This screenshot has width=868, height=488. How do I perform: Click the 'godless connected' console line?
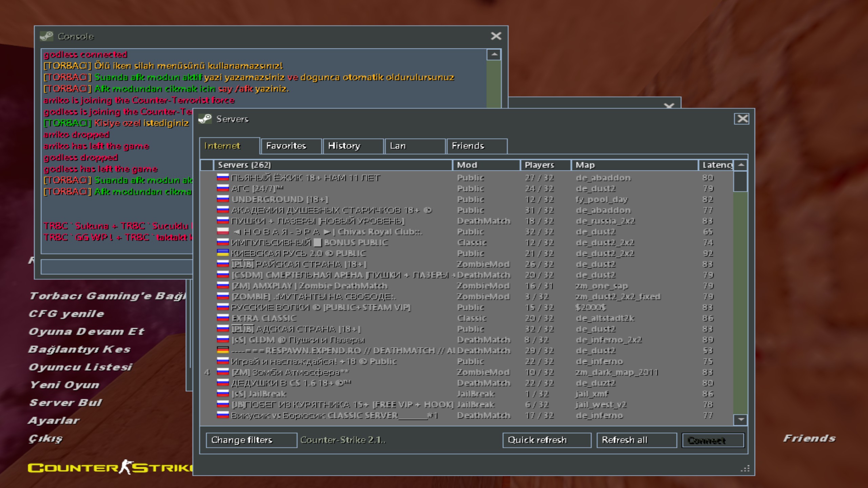[x=85, y=55]
